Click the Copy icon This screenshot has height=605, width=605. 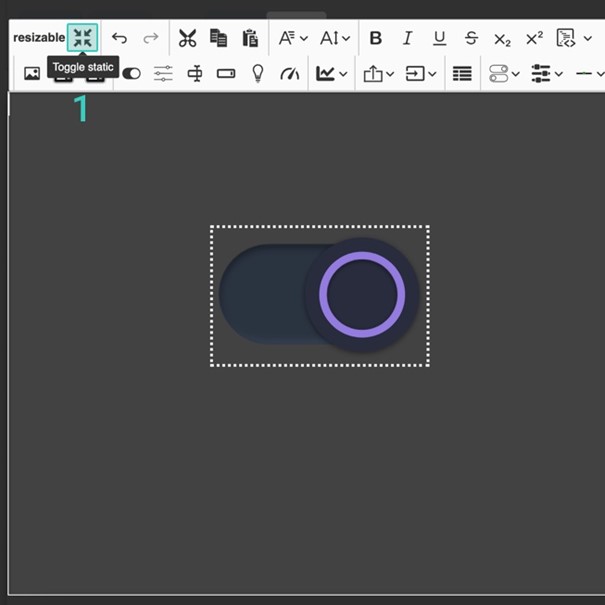pos(218,38)
